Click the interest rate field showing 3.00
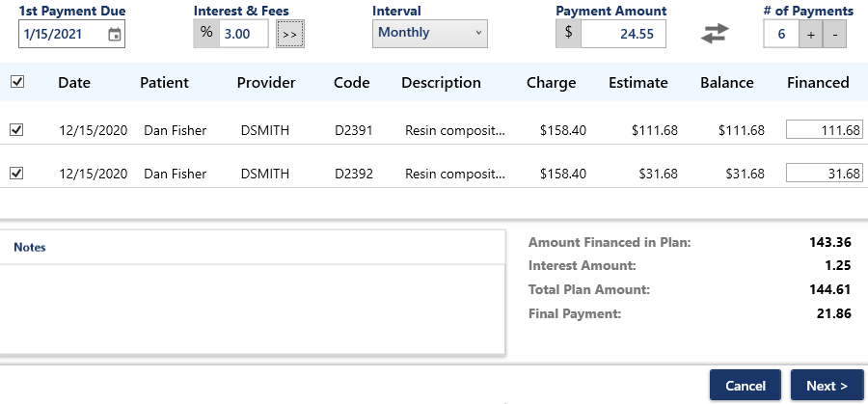 [242, 34]
